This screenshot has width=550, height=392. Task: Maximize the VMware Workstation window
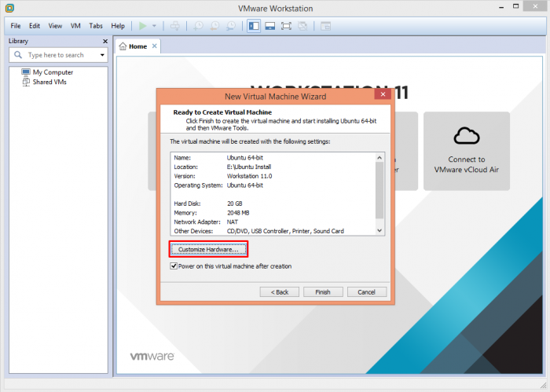click(x=515, y=6)
